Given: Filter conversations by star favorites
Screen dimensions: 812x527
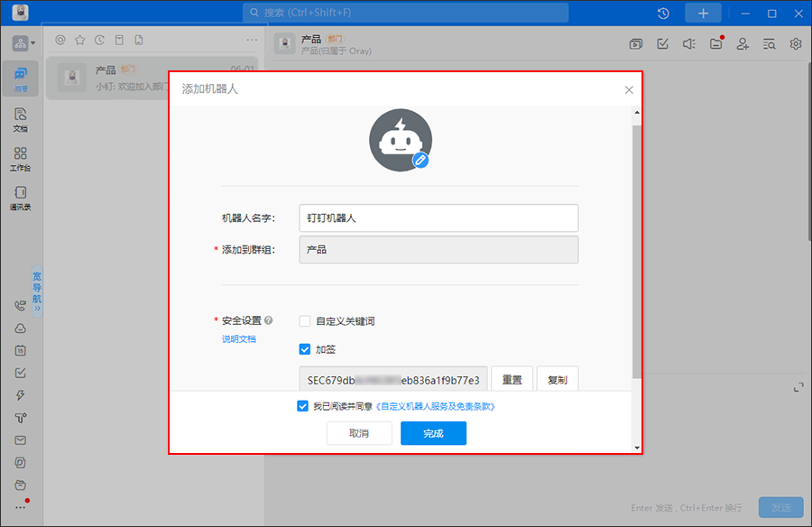Looking at the screenshot, I should (x=79, y=40).
